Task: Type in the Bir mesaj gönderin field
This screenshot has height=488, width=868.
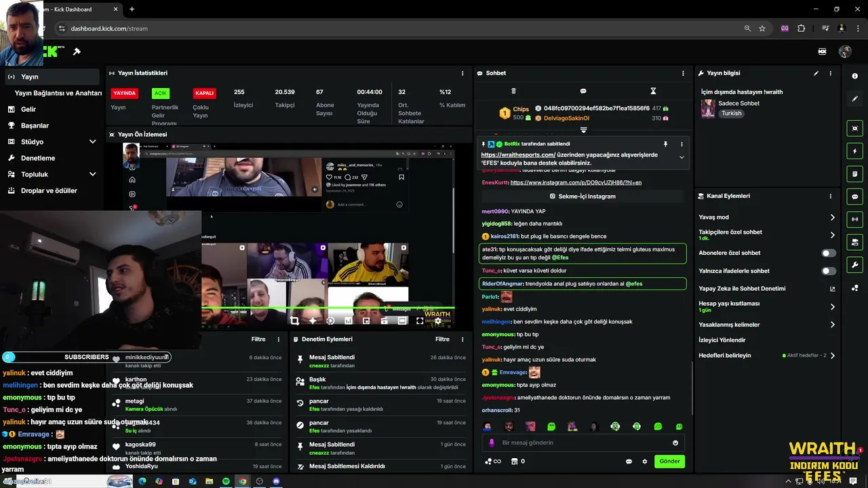Action: (x=583, y=443)
